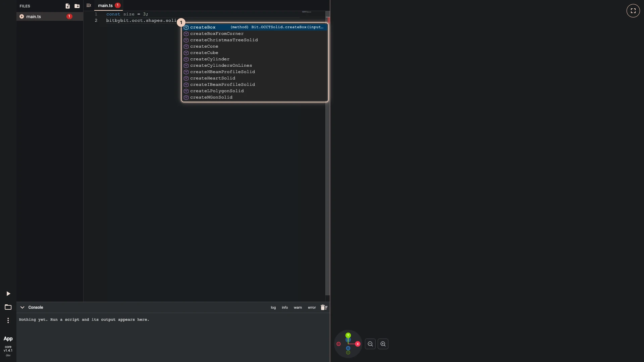644x362 pixels.
Task: Select createNGonSolid suggestion
Action: tap(255, 97)
